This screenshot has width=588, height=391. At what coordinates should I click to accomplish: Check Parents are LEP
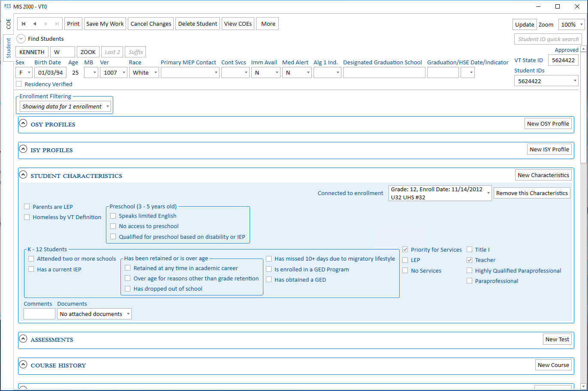coord(27,207)
